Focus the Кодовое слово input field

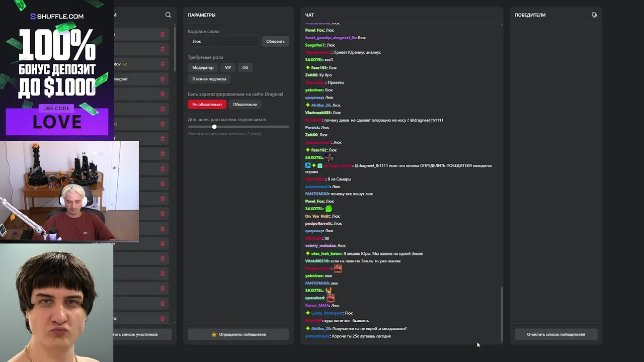223,41
